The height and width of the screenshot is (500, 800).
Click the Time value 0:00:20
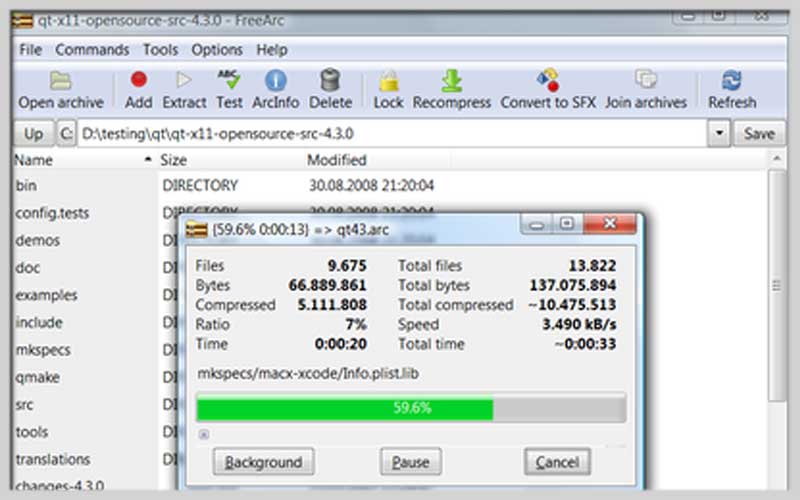click(341, 344)
